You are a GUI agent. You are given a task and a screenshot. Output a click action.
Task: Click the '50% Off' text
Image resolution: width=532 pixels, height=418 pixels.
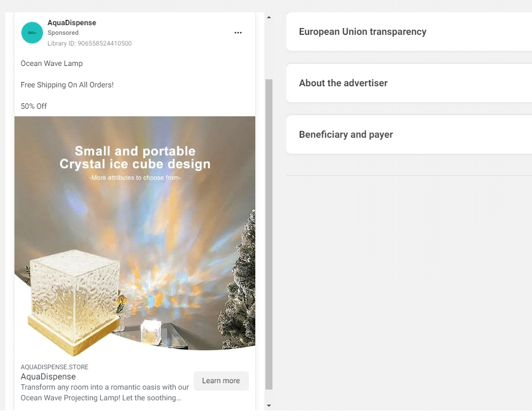click(x=34, y=106)
